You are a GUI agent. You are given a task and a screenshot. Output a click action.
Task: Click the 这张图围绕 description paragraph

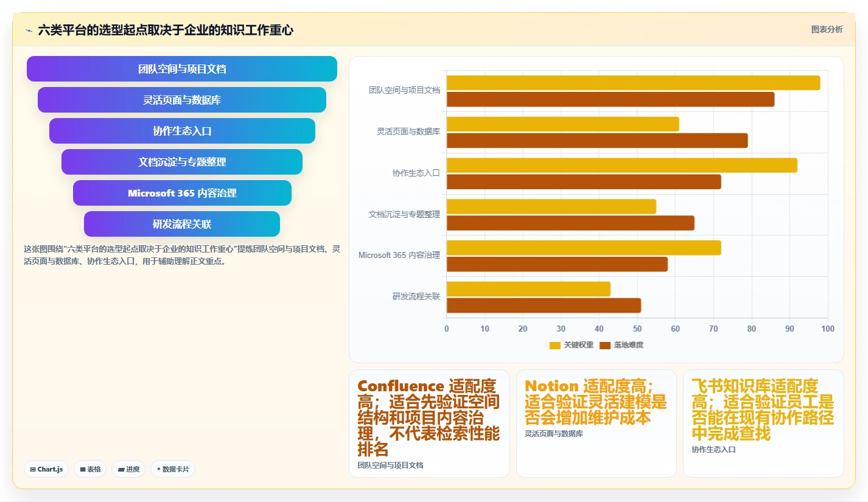(x=182, y=256)
